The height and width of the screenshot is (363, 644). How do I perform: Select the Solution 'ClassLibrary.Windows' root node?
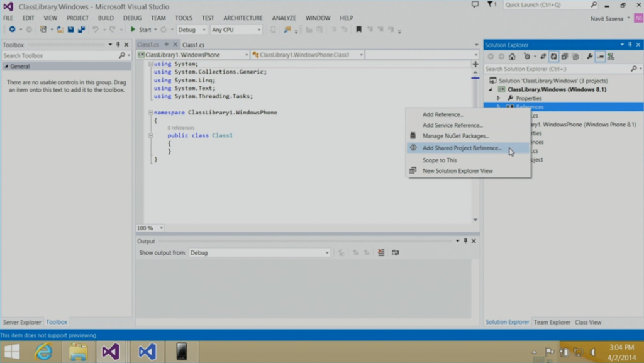pyautogui.click(x=553, y=81)
